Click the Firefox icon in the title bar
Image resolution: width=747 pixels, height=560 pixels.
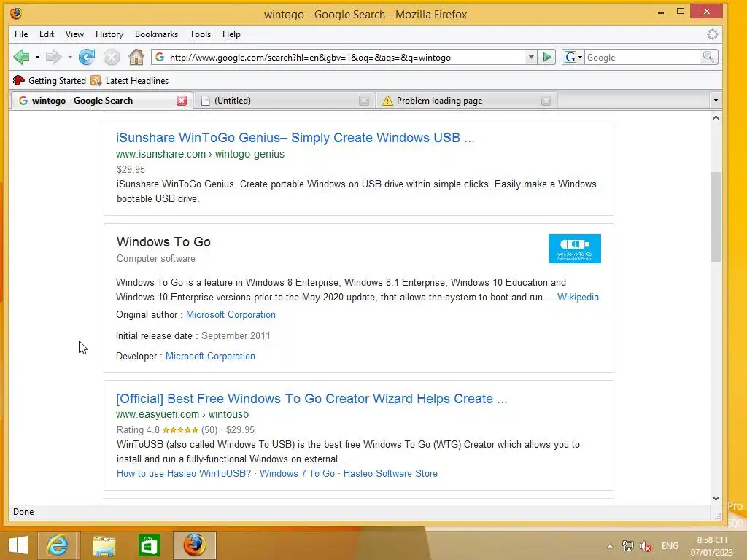tap(16, 13)
